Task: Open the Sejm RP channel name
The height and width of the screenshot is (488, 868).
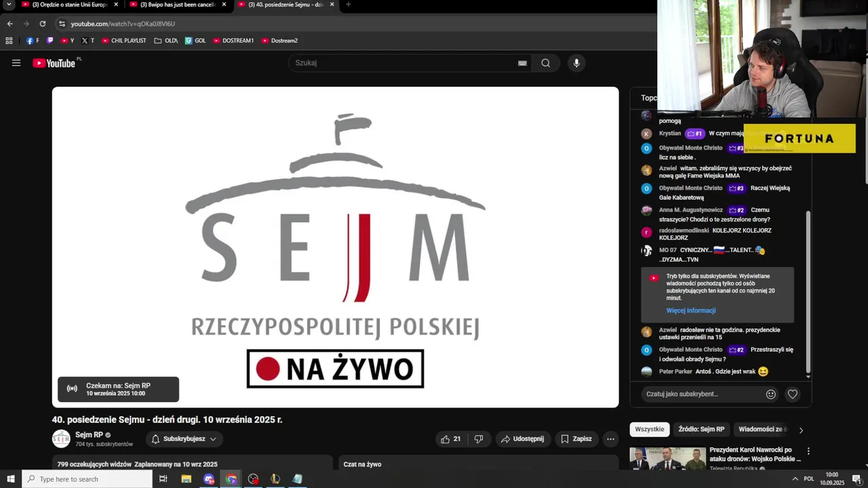Action: (x=89, y=435)
